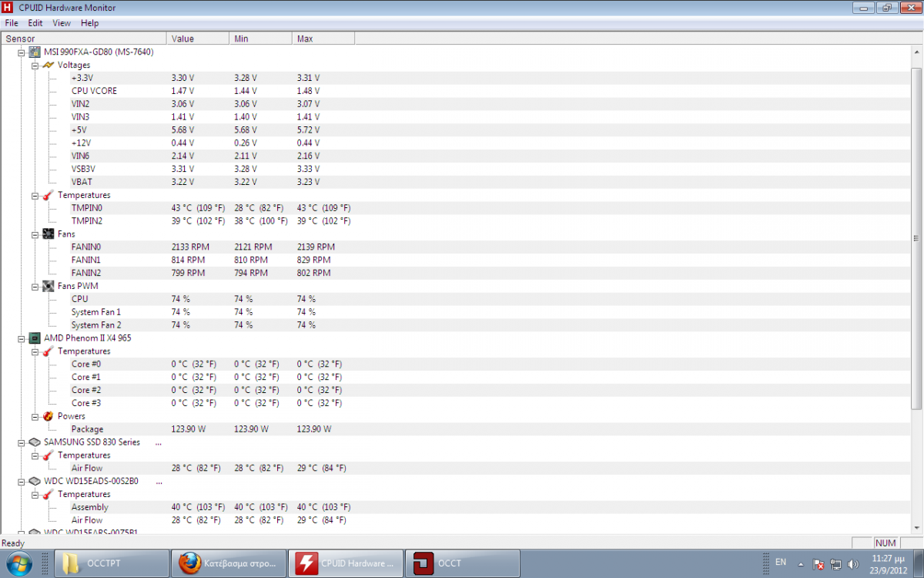Open the OCCTPT folder from the taskbar
The height and width of the screenshot is (578, 924).
(x=111, y=563)
